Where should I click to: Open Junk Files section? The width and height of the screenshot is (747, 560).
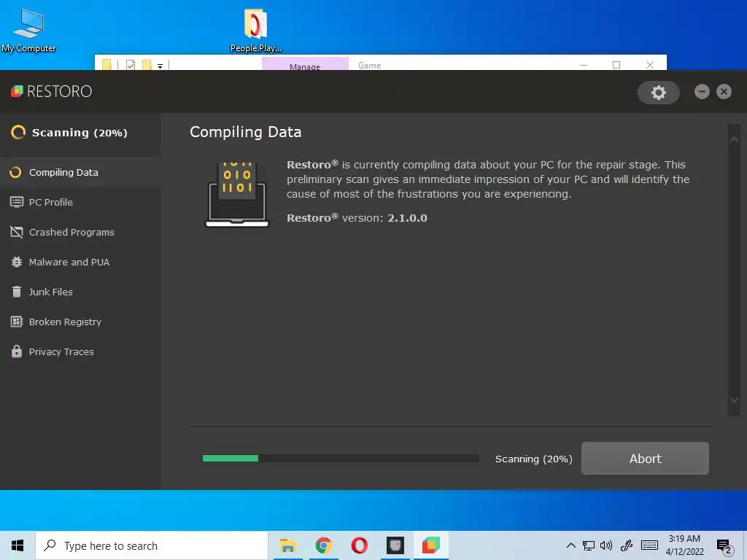click(80, 292)
